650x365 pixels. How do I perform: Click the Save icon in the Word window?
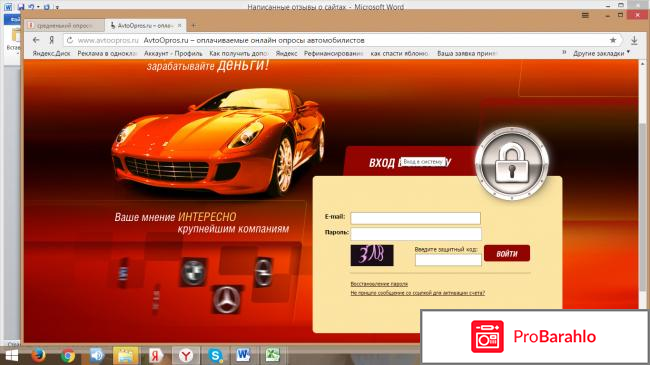[21, 7]
